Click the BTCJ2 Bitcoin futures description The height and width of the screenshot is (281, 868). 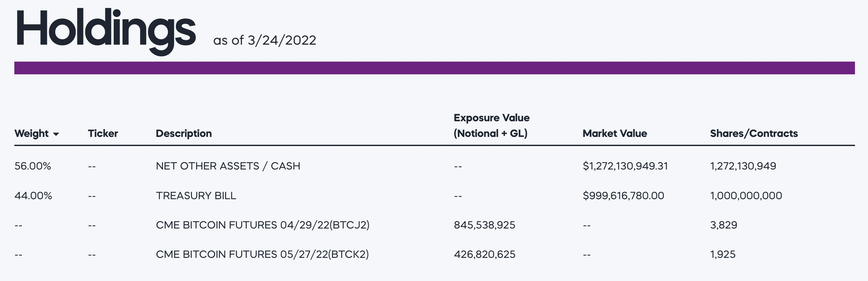[263, 225]
